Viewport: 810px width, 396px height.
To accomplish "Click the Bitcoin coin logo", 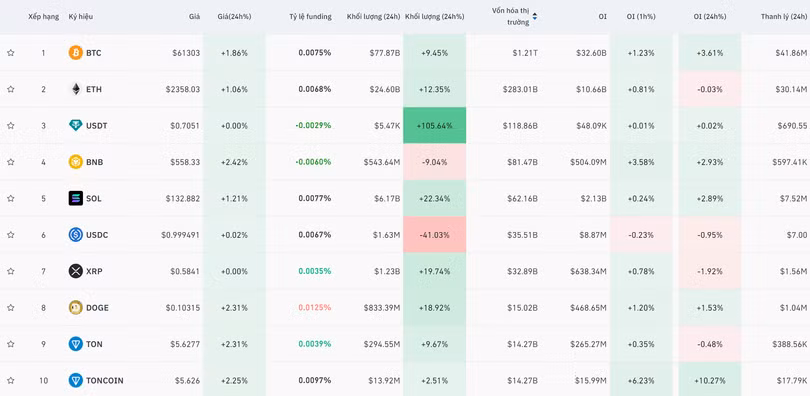I will [75, 53].
